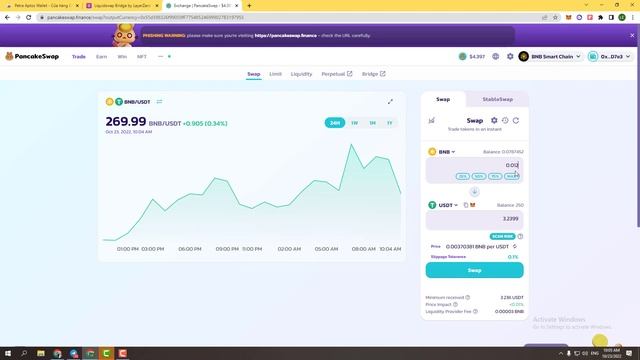Switch to the StableSwap tab
640x360 pixels.
[x=497, y=99]
